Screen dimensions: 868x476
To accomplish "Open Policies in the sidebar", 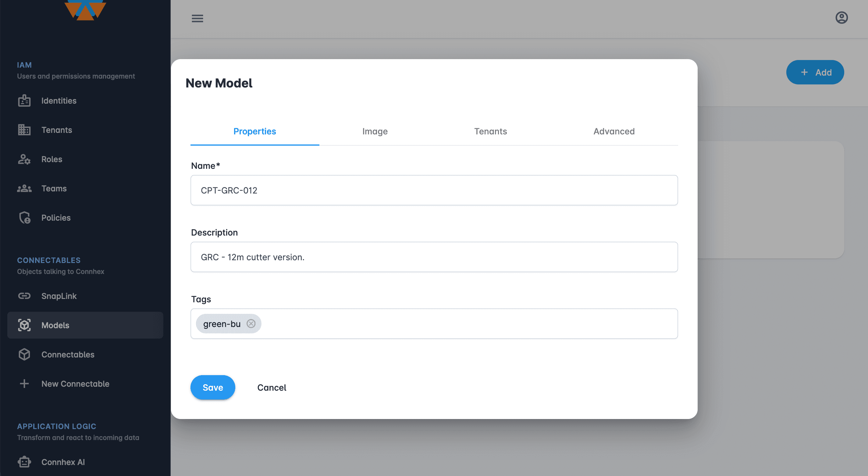I will coord(85,218).
